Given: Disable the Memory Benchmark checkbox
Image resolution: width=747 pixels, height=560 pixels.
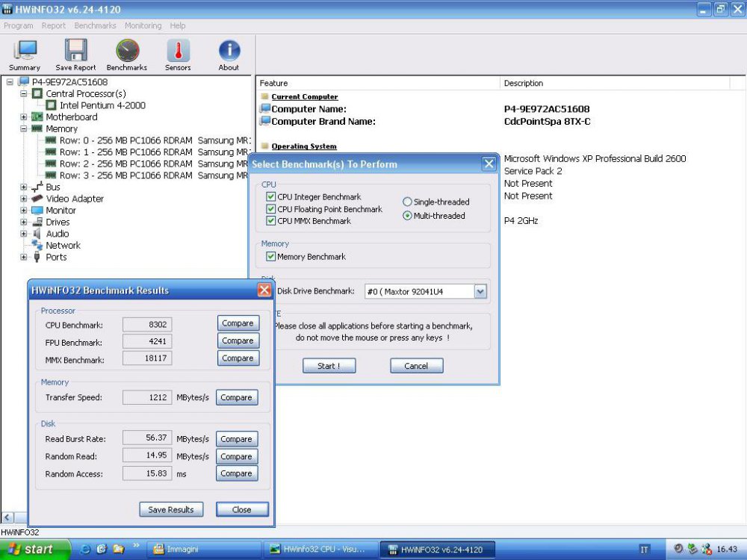Looking at the screenshot, I should (x=271, y=256).
